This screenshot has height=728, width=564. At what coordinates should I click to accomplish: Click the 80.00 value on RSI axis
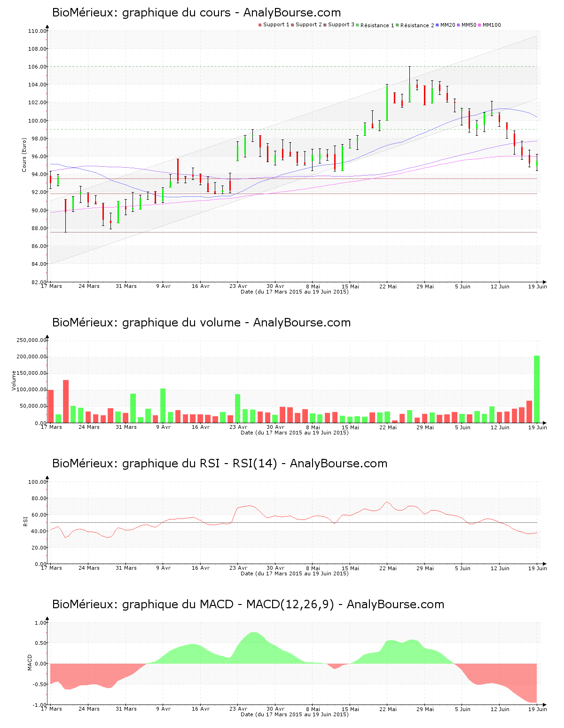click(39, 498)
